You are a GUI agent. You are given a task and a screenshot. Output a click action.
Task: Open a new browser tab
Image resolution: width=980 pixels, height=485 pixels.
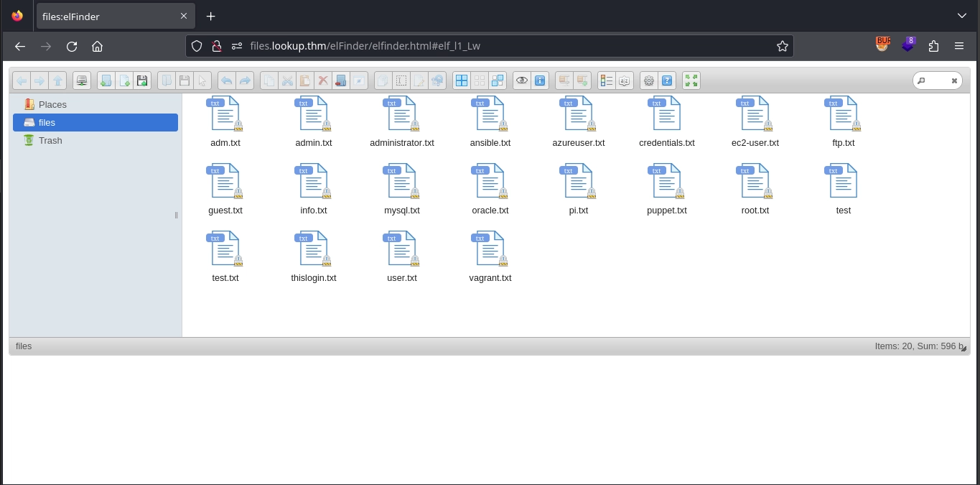210,16
